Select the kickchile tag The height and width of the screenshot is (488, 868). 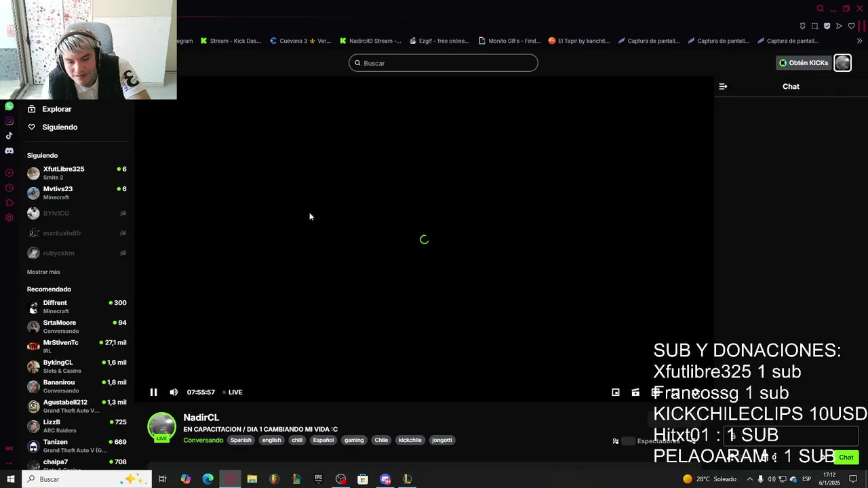(410, 440)
